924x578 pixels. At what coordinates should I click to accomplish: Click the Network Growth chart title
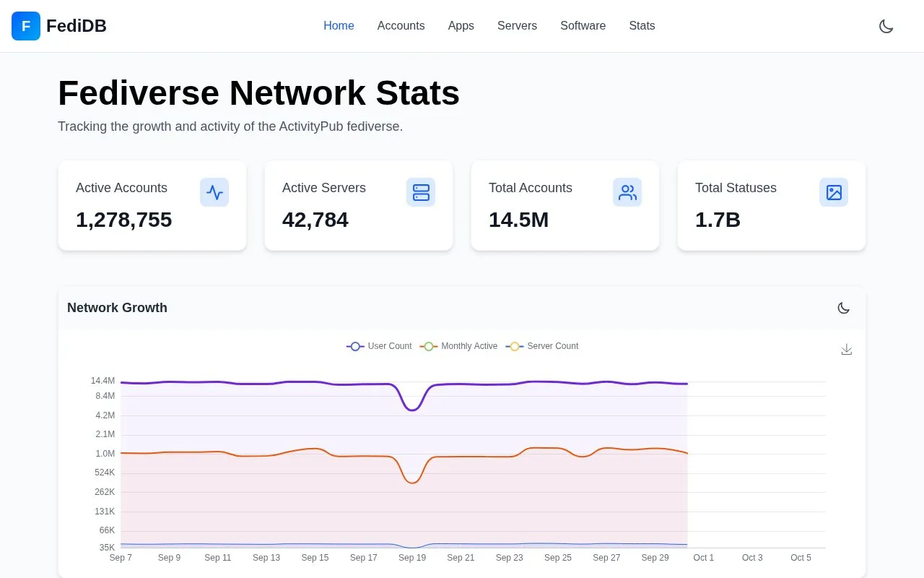pyautogui.click(x=117, y=308)
